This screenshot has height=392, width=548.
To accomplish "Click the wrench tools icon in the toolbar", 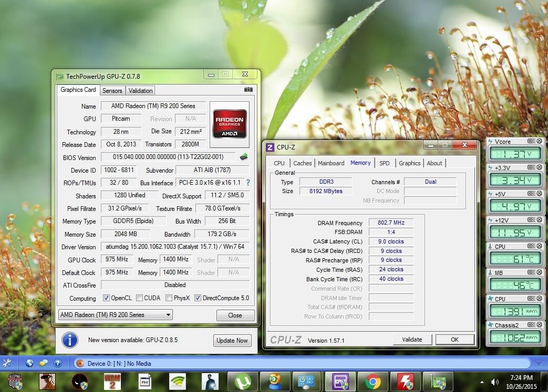I will point(7,363).
